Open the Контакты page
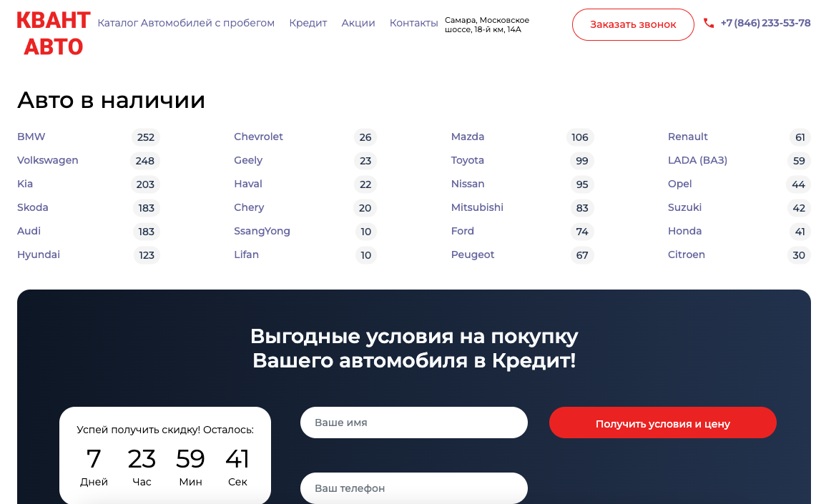This screenshot has height=504, width=816. pos(414,23)
